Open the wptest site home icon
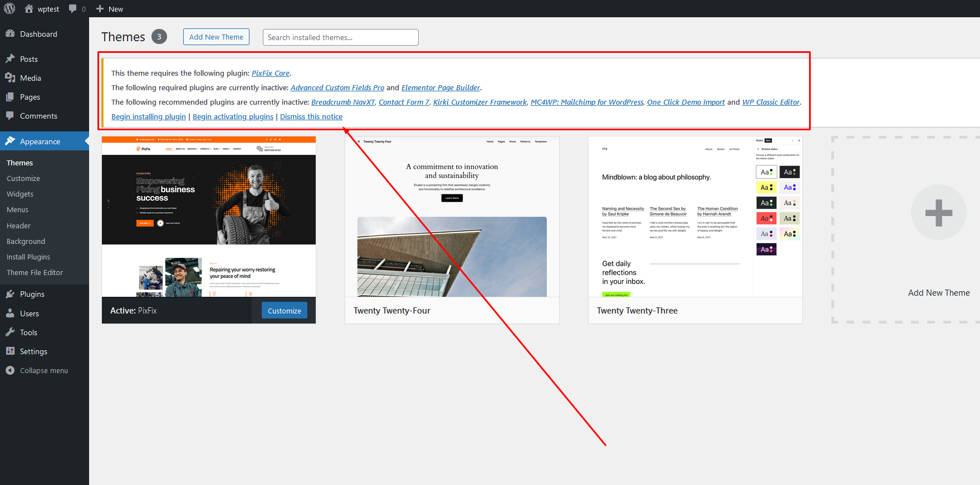Viewport: 980px width, 485px height. coord(29,9)
